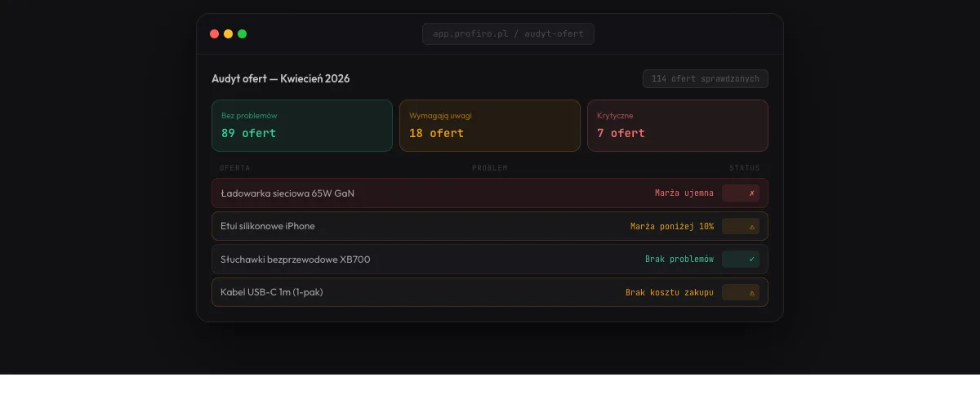This screenshot has width=980, height=408.
Task: Click the warning status icon for Etui silikonowe iPhone
Action: 741,226
